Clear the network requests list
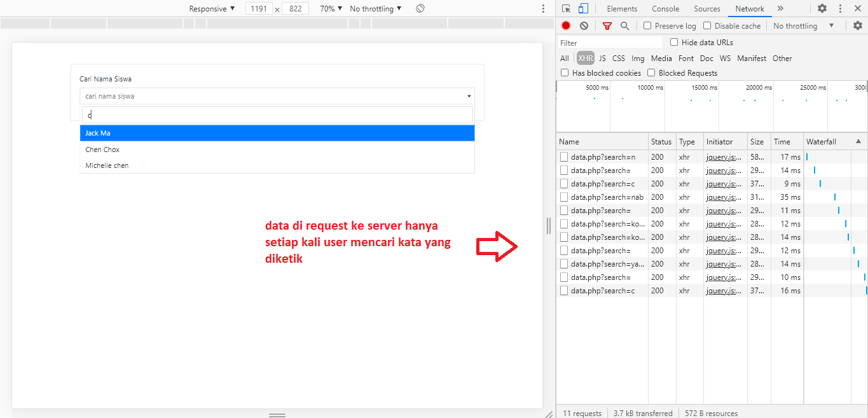Viewport: 868px width, 418px height. (584, 25)
